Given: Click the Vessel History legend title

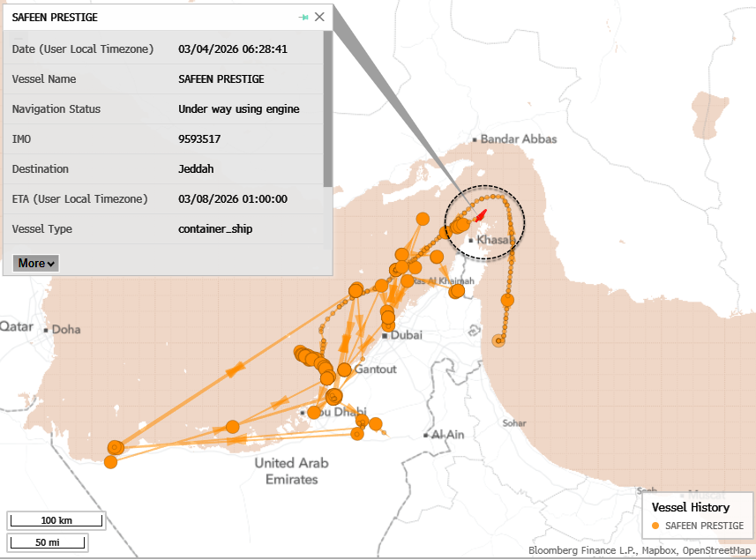Looking at the screenshot, I should click(690, 507).
